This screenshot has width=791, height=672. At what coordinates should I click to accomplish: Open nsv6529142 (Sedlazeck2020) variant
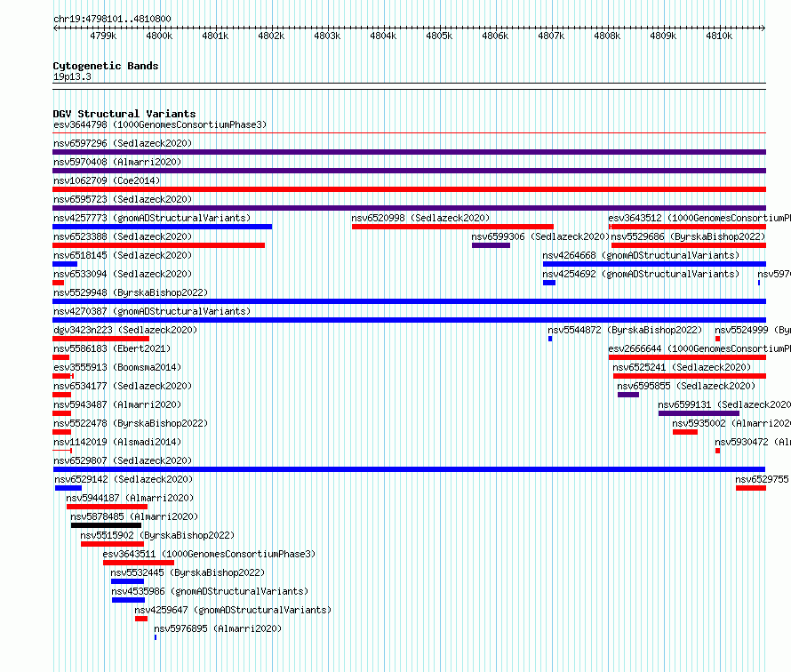pyautogui.click(x=124, y=479)
